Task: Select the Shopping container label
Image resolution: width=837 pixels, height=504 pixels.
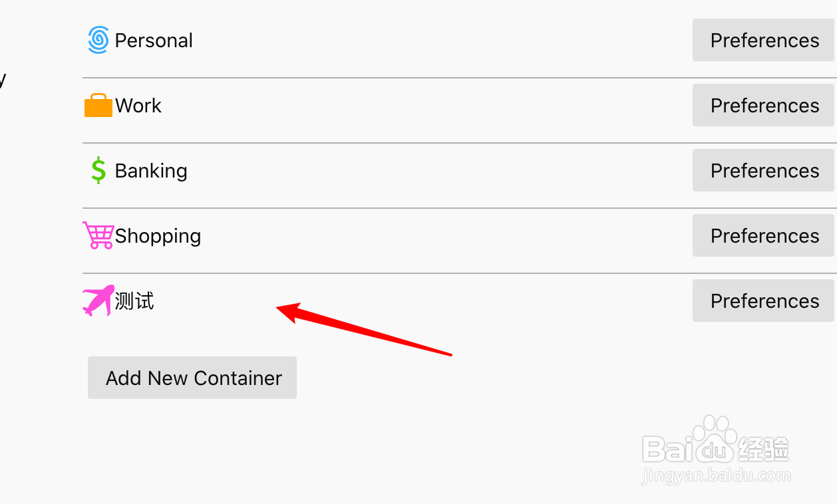Action: (x=158, y=236)
